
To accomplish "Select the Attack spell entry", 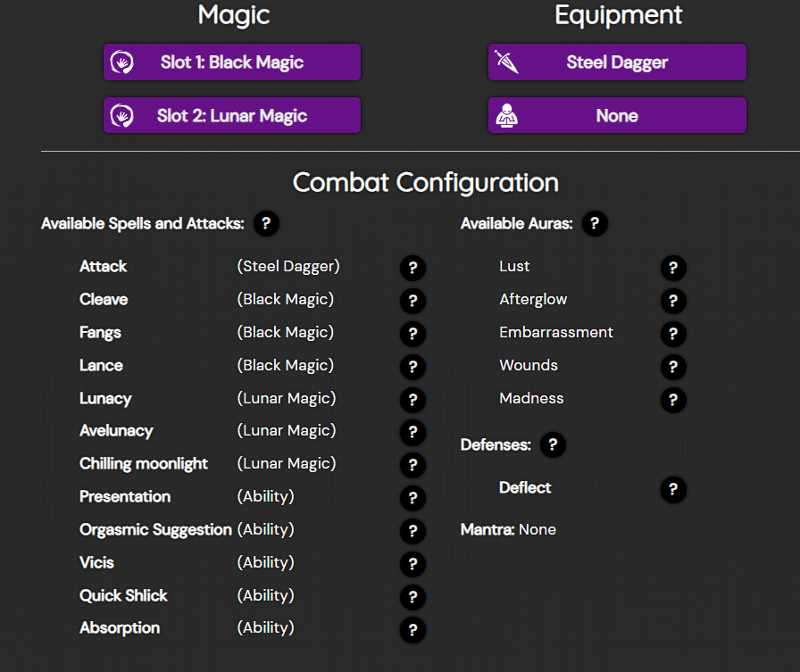I will click(x=104, y=266).
